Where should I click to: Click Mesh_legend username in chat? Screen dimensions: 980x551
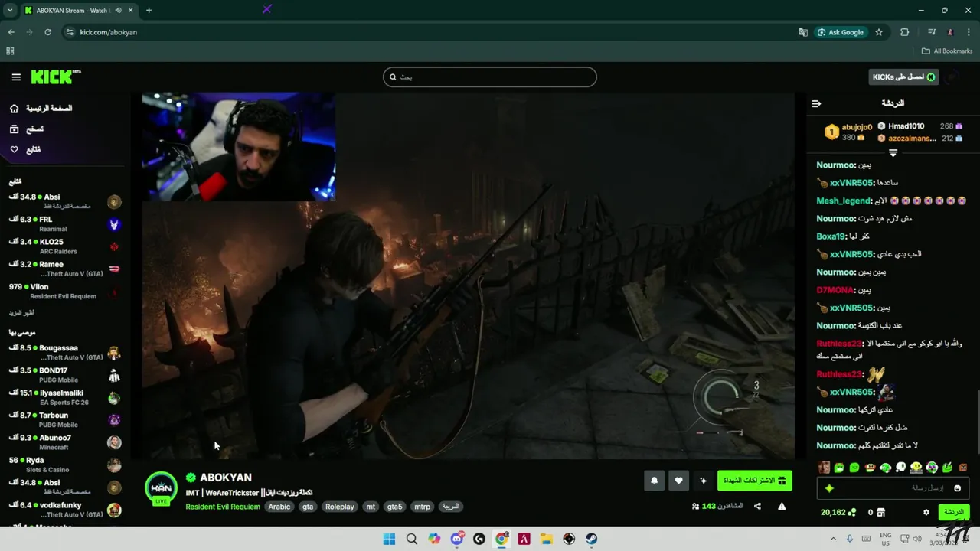[844, 201]
